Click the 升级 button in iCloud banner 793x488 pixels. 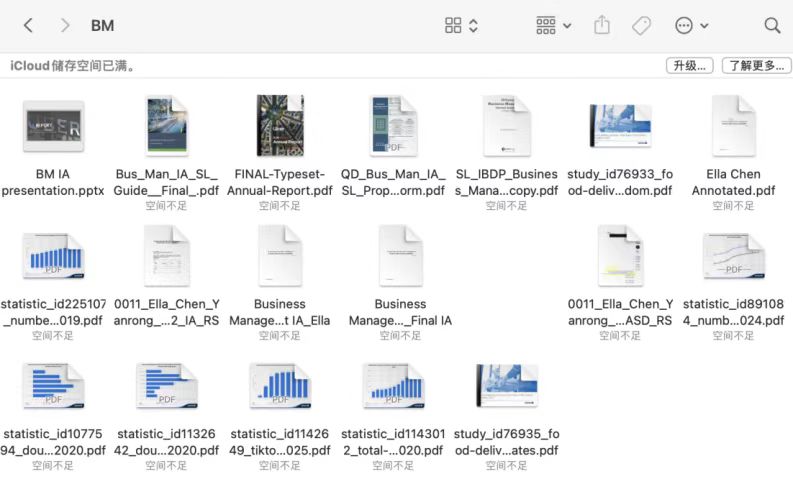pos(689,66)
